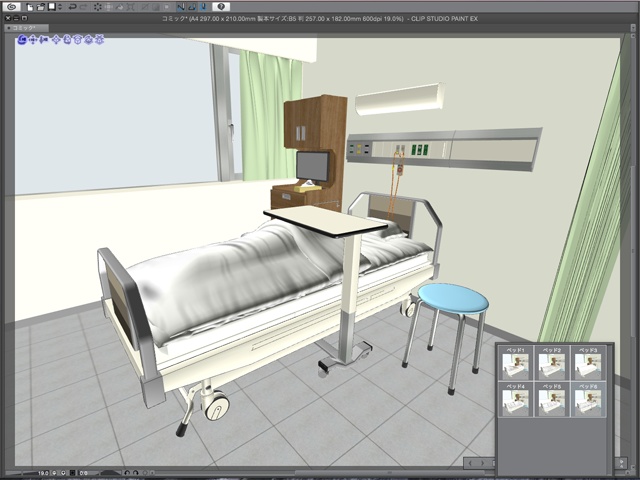Screen dimensions: 640x480
Task: Select the sixth blue object-rotate manipulator icon
Action: pyautogui.click(x=78, y=40)
